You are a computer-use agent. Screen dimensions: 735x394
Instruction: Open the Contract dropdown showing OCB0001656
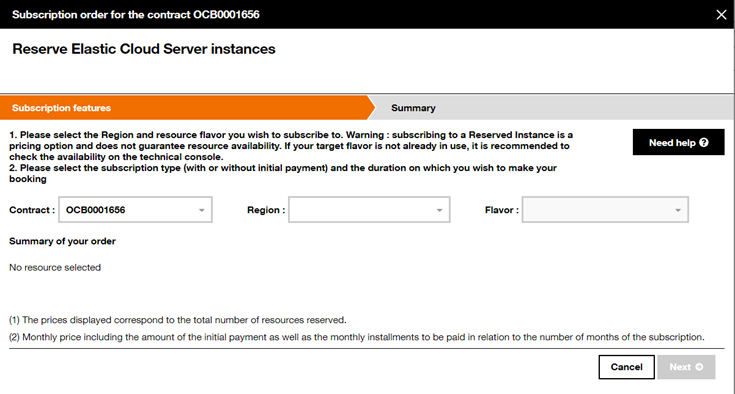[x=135, y=209]
